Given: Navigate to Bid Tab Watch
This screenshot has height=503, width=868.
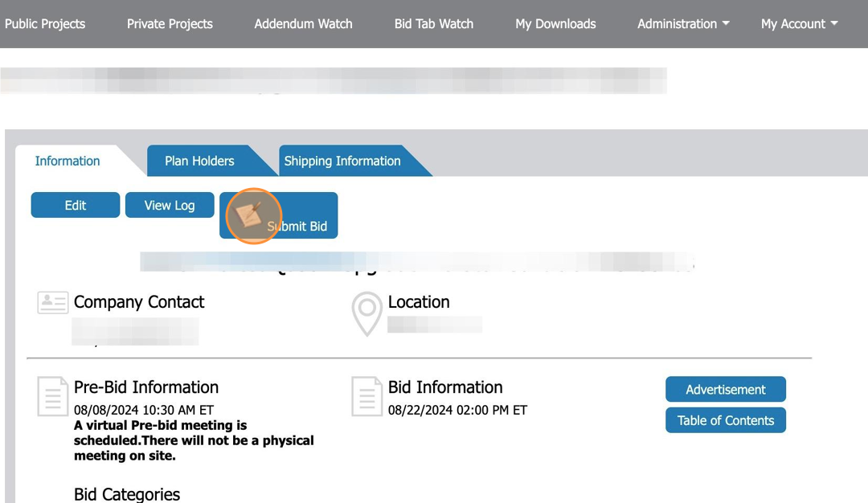Looking at the screenshot, I should click(x=434, y=23).
